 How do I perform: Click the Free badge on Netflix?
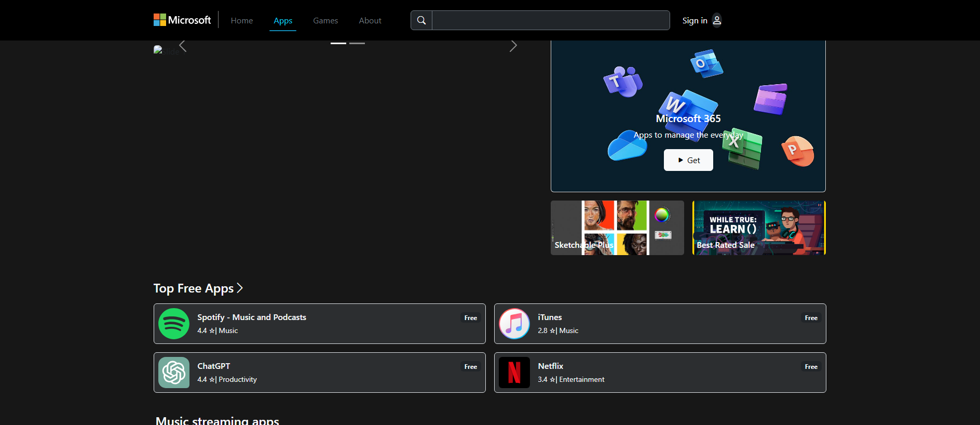tap(811, 367)
